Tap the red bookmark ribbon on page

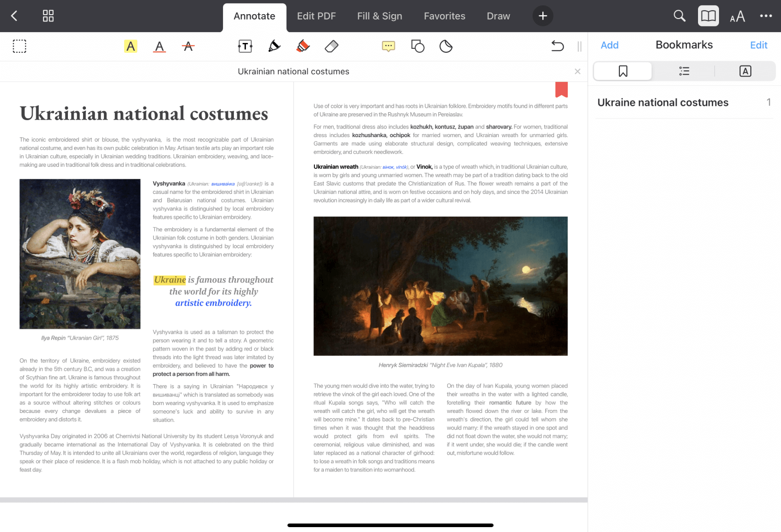coord(561,90)
